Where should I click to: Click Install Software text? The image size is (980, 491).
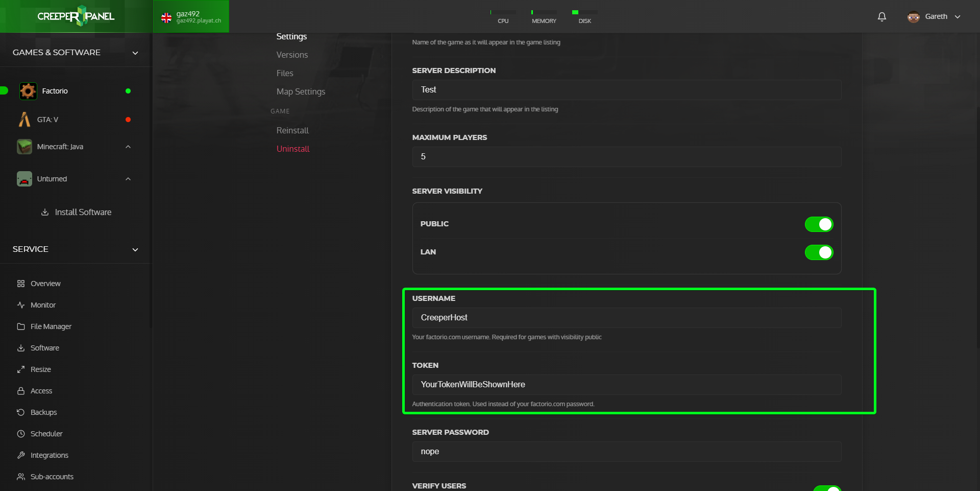(x=83, y=212)
